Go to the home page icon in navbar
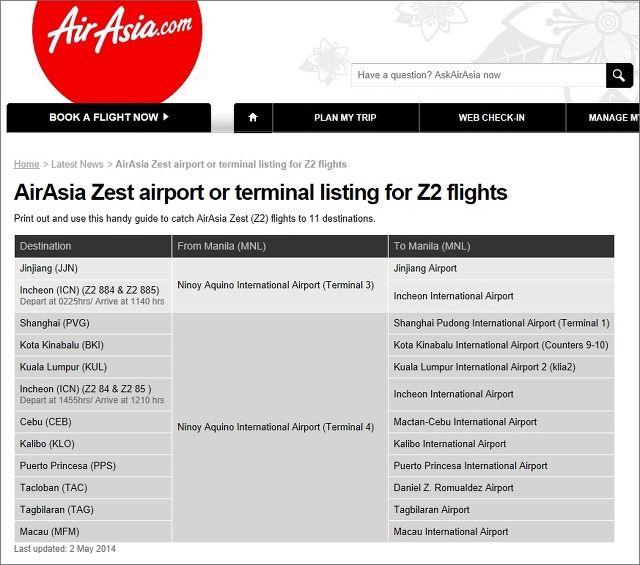Viewport: 640px width, 565px height. (x=253, y=117)
